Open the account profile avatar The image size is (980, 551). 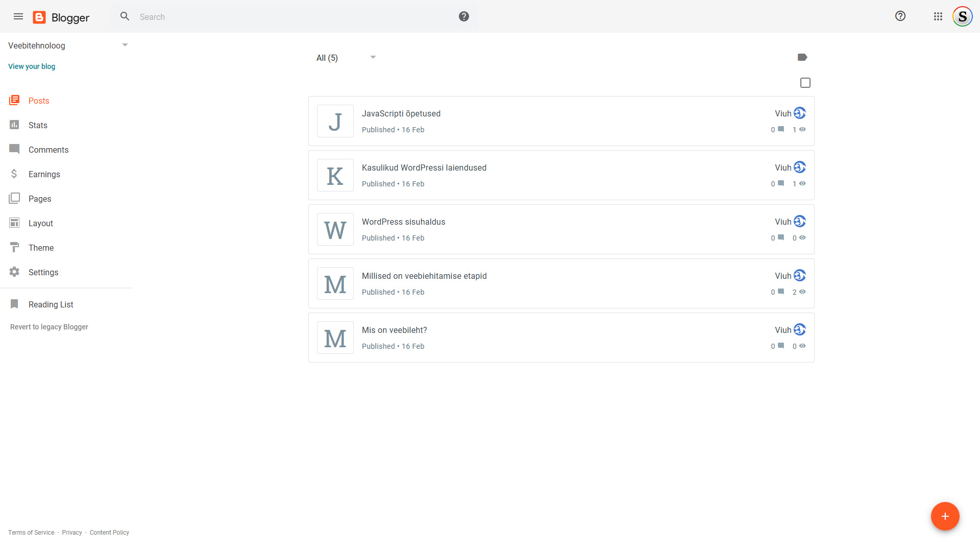pos(962,16)
